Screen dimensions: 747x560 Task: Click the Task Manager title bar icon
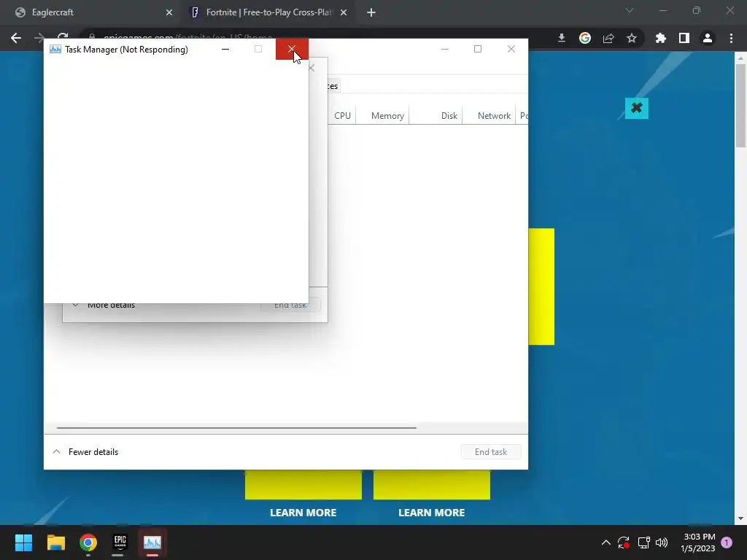[x=55, y=49]
